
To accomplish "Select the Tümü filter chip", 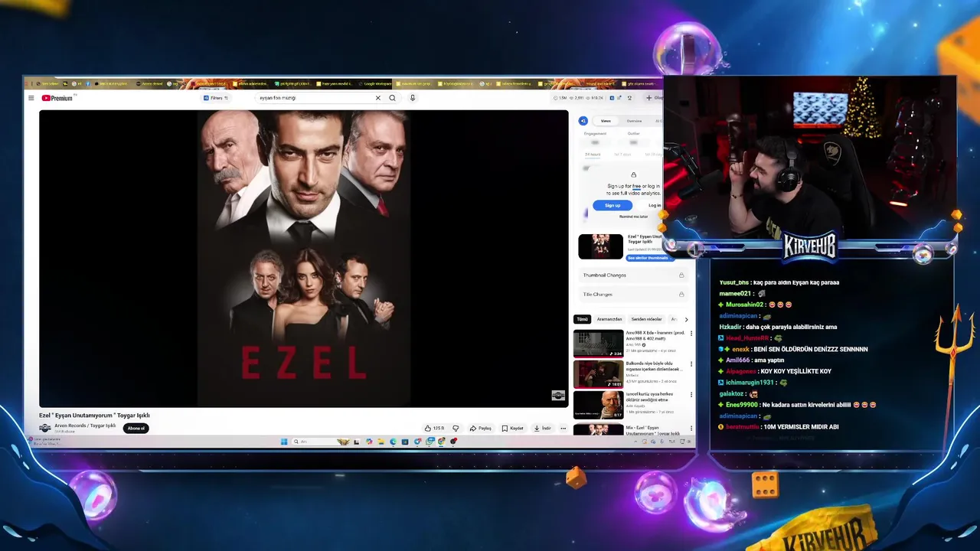I will tap(582, 319).
